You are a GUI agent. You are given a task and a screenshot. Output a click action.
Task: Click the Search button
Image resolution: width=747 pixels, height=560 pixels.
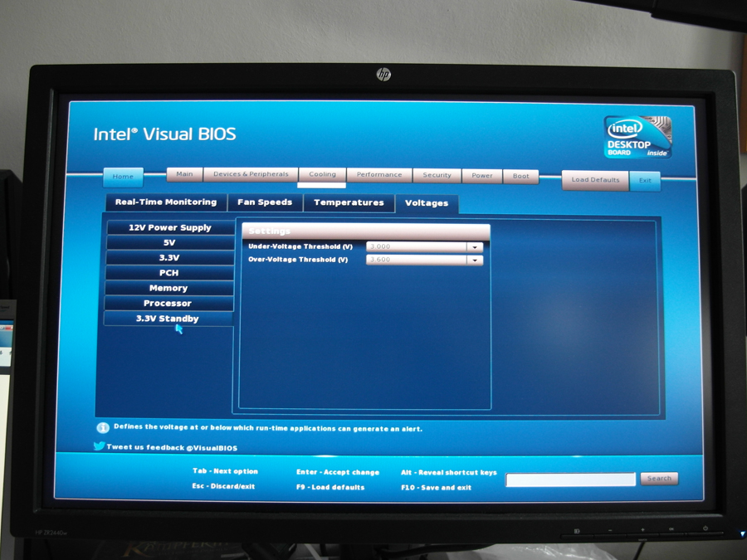pyautogui.click(x=659, y=479)
